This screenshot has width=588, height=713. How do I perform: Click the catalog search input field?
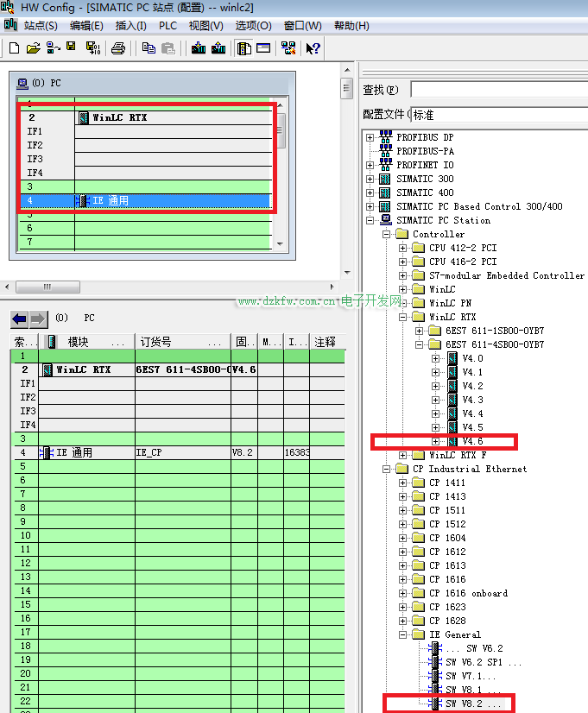tap(498, 90)
